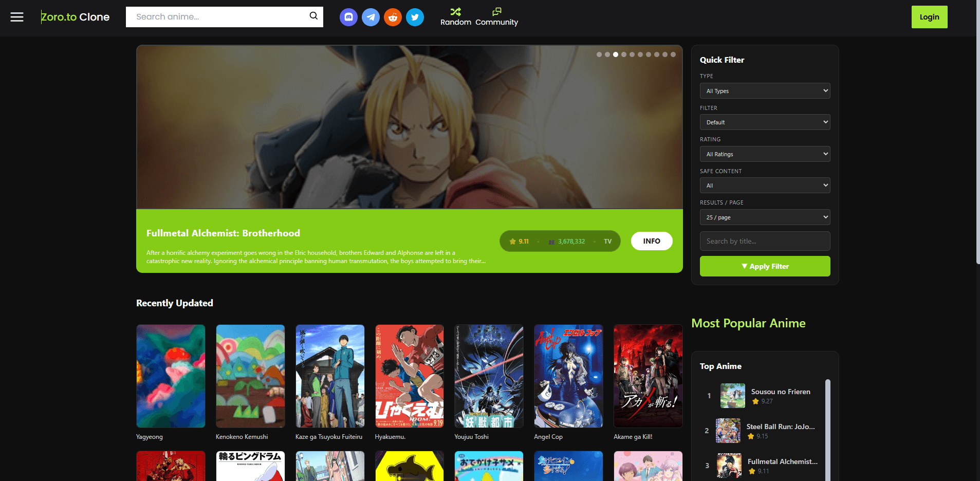Click the Login button
The width and height of the screenshot is (980, 481).
[x=929, y=17]
